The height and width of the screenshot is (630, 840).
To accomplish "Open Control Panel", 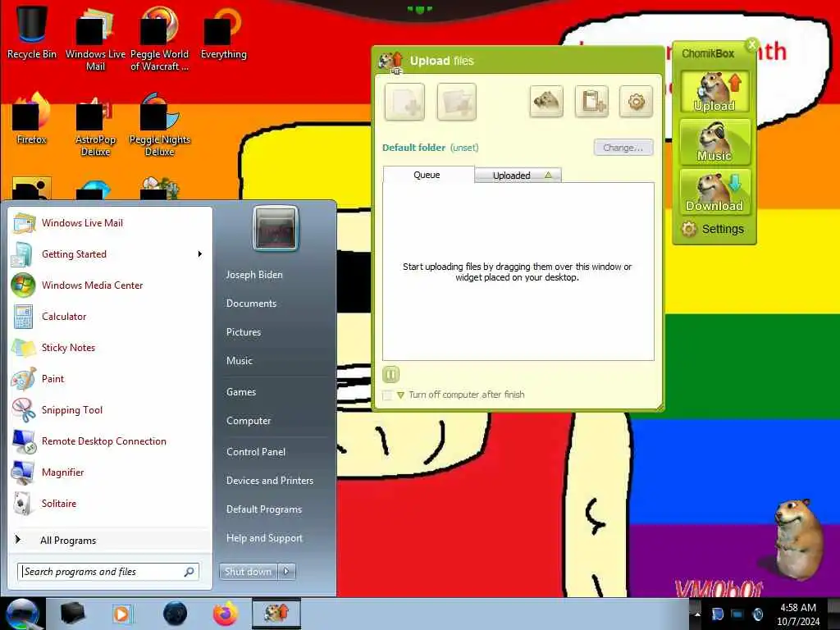I will (256, 452).
